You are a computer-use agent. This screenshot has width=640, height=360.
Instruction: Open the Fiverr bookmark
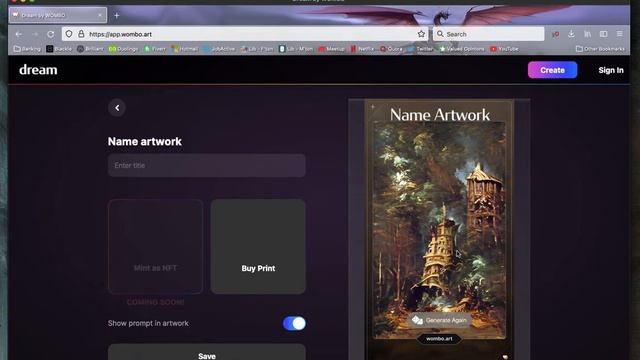(155, 49)
